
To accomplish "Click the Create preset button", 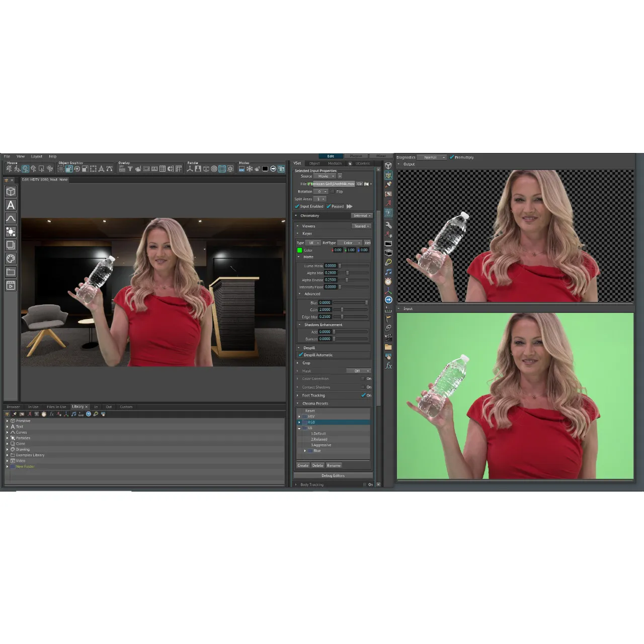I will click(303, 465).
